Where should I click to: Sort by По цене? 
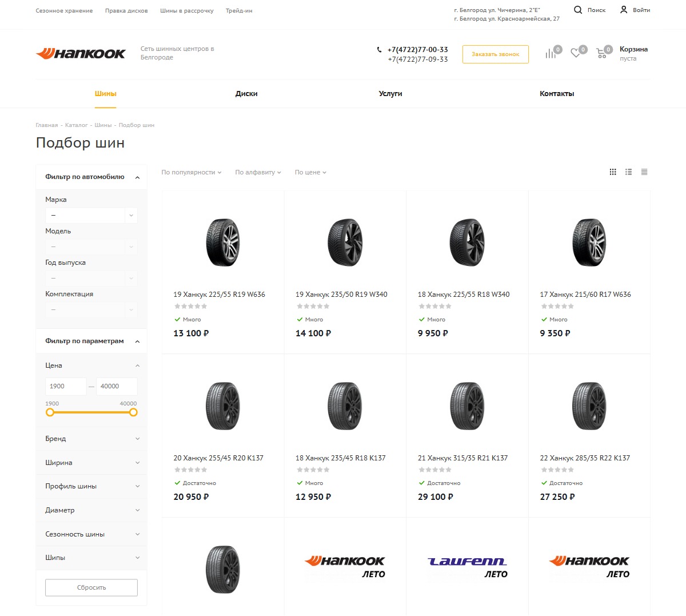click(310, 172)
